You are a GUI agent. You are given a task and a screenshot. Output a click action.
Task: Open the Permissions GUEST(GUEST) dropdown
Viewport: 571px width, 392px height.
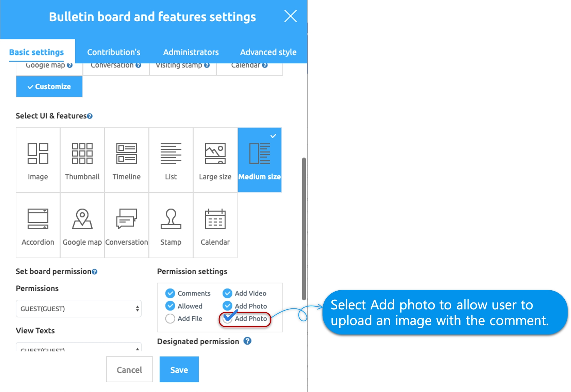pyautogui.click(x=79, y=309)
